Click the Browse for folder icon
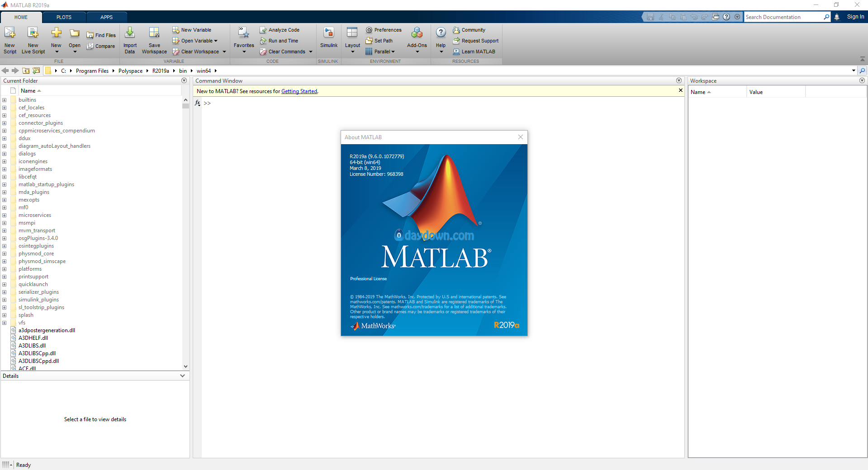Image resolution: width=868 pixels, height=470 pixels. 36,70
